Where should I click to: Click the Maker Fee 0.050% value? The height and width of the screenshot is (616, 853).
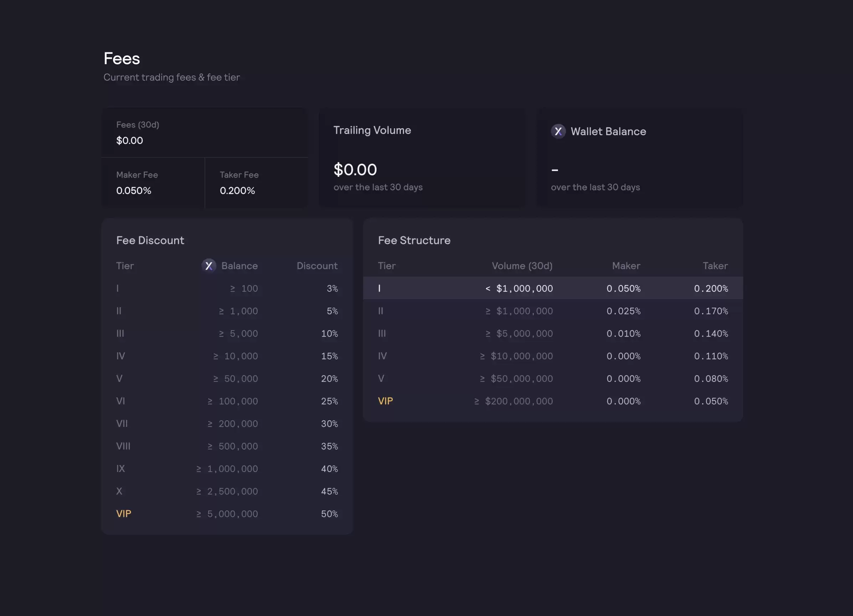(x=133, y=191)
